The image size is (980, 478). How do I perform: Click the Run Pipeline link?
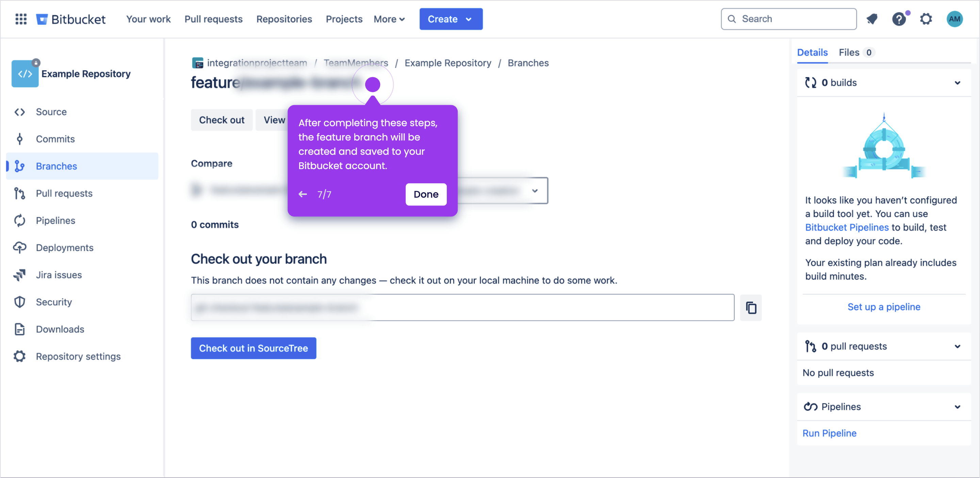tap(829, 433)
